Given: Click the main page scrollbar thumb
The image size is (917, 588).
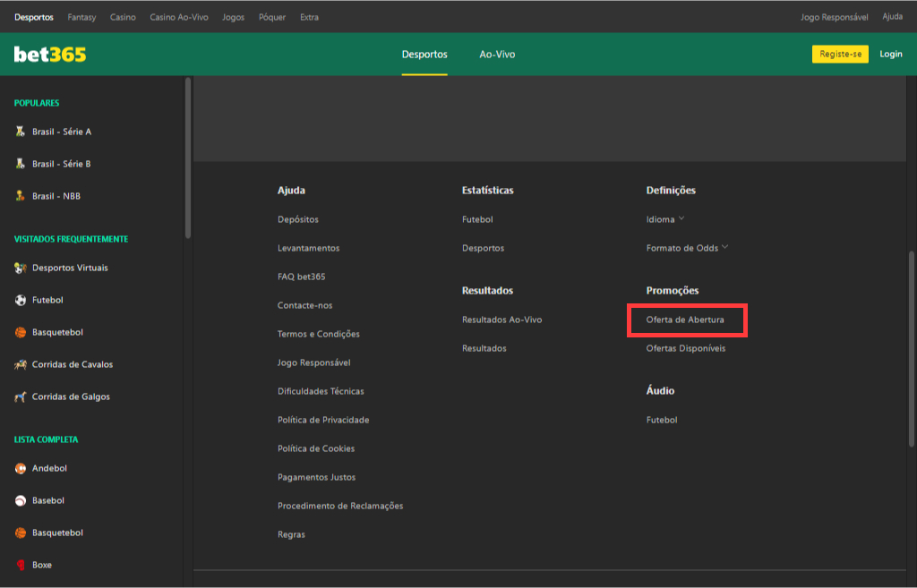Looking at the screenshot, I should (911, 349).
